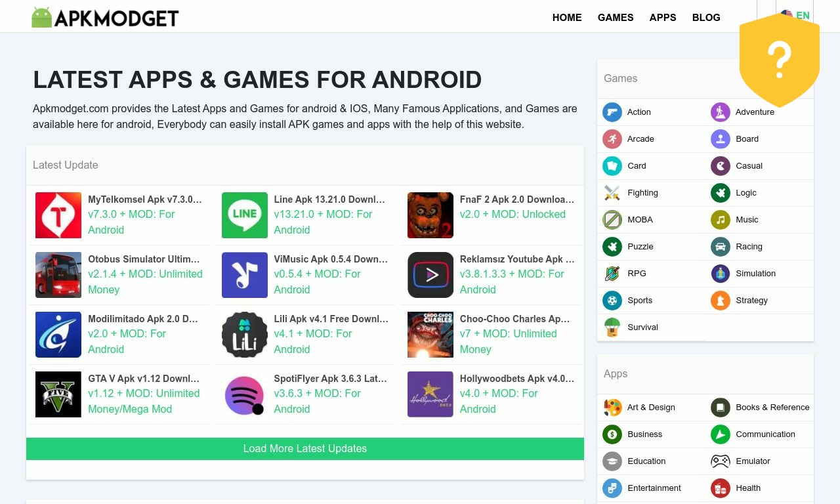Select the MOBA category icon
The width and height of the screenshot is (840, 504).
tap(612, 220)
